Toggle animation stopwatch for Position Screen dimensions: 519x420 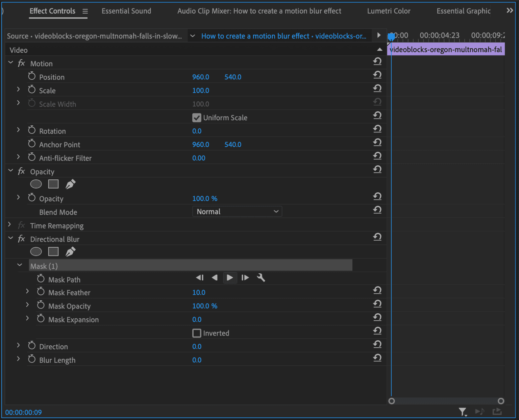pyautogui.click(x=32, y=76)
